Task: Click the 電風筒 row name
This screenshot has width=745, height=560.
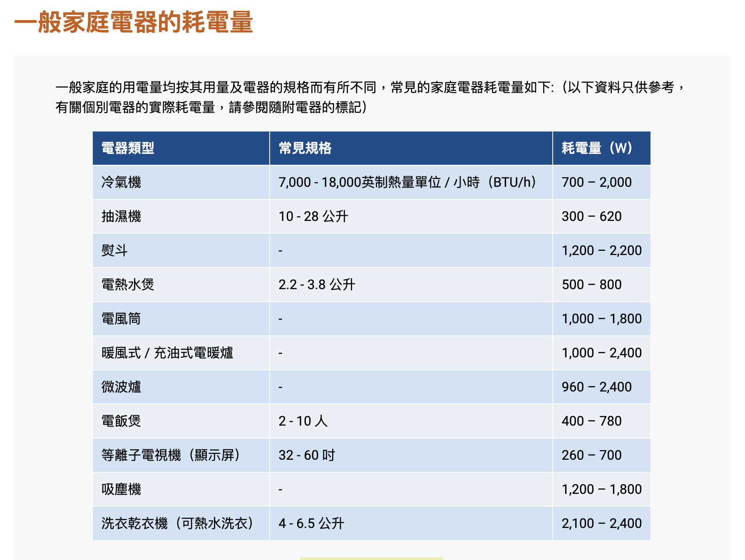Action: [x=121, y=319]
